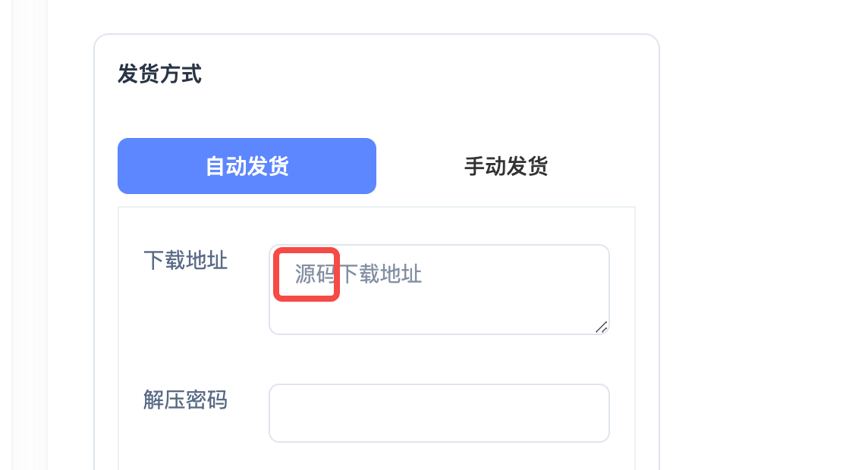
Task: Click the 源码下载地址 placeholder text
Action: (358, 274)
